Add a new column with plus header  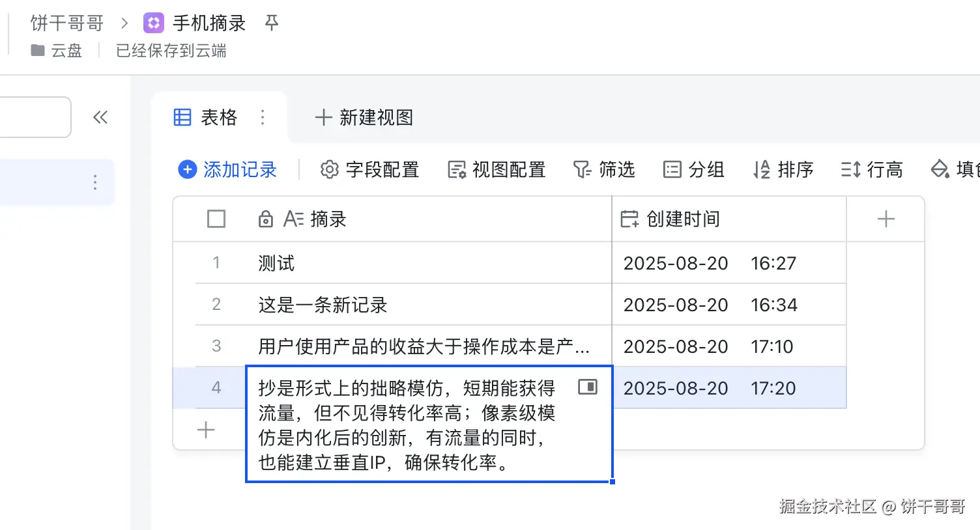coord(886,219)
